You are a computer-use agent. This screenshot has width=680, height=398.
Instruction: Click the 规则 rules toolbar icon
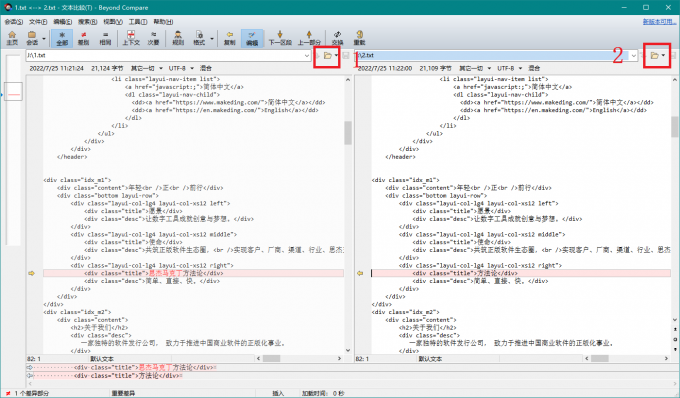coord(178,38)
